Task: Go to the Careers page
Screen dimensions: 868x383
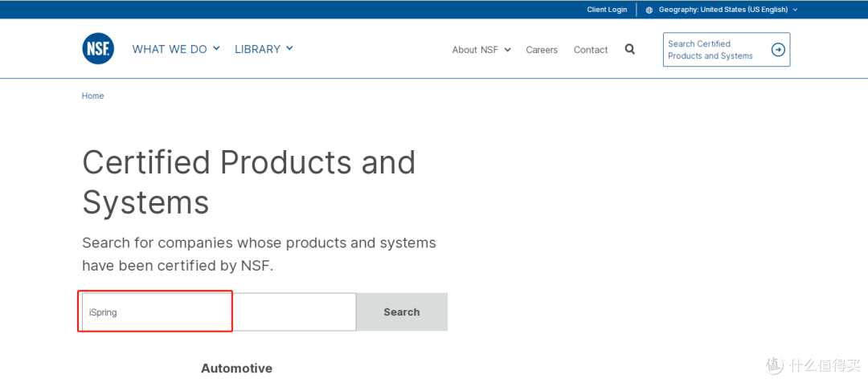Action: pyautogui.click(x=542, y=50)
